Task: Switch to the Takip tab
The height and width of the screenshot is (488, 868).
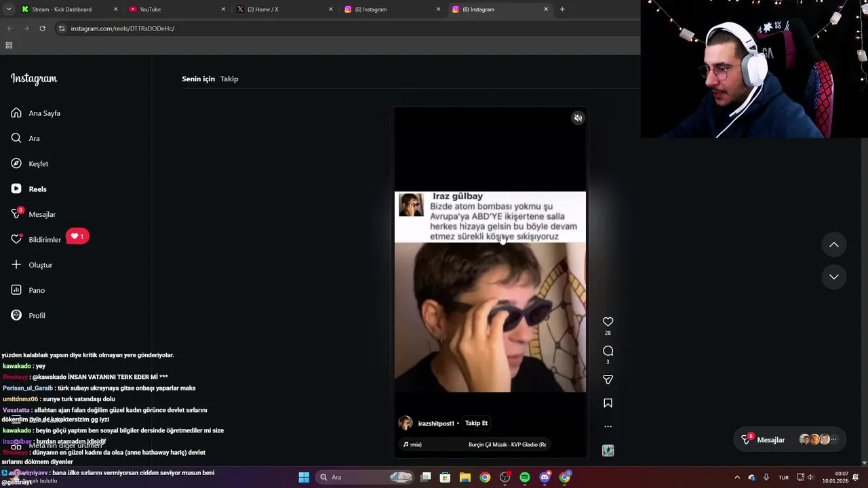Action: pyautogui.click(x=229, y=79)
